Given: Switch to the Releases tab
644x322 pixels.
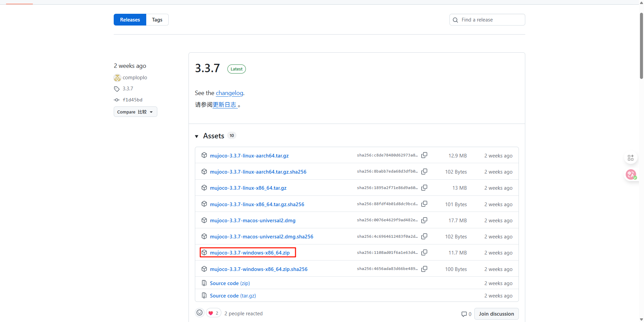Looking at the screenshot, I should tap(130, 20).
